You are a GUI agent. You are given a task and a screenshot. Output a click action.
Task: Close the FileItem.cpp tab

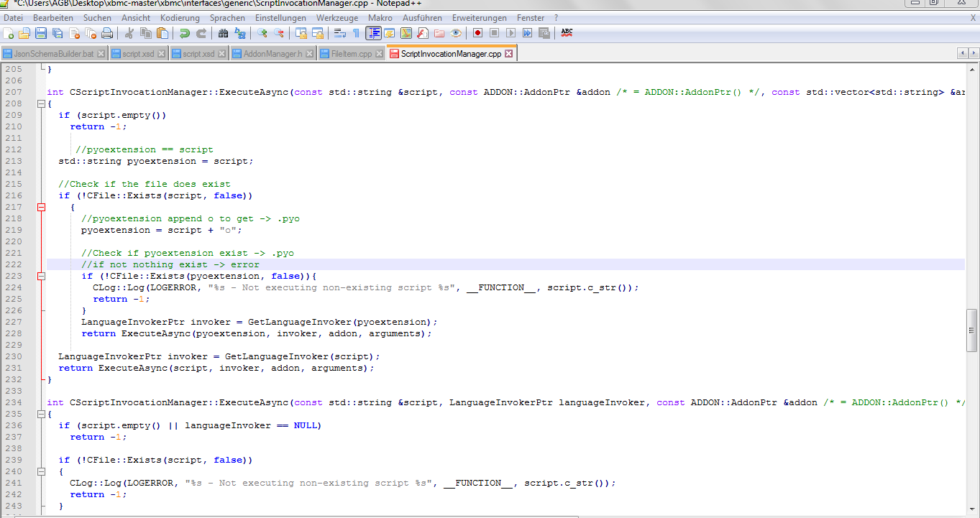(379, 54)
